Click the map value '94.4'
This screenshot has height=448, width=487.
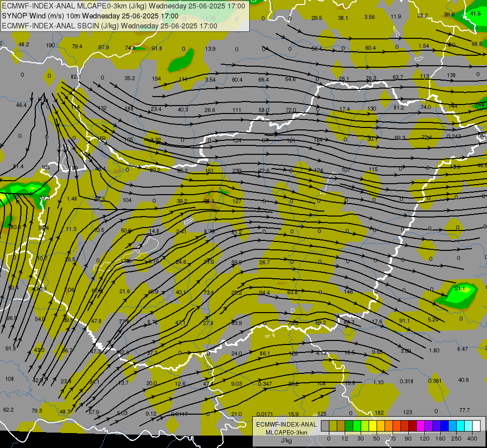pyautogui.click(x=264, y=293)
